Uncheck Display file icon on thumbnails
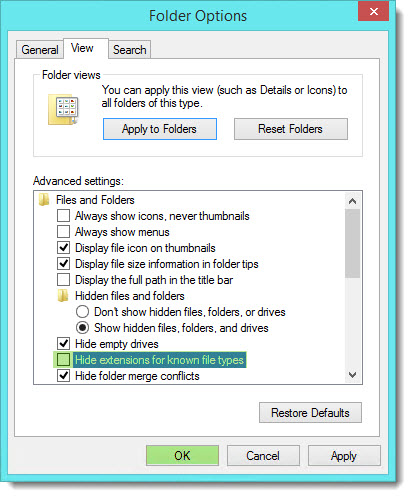411x497 pixels. (x=63, y=248)
